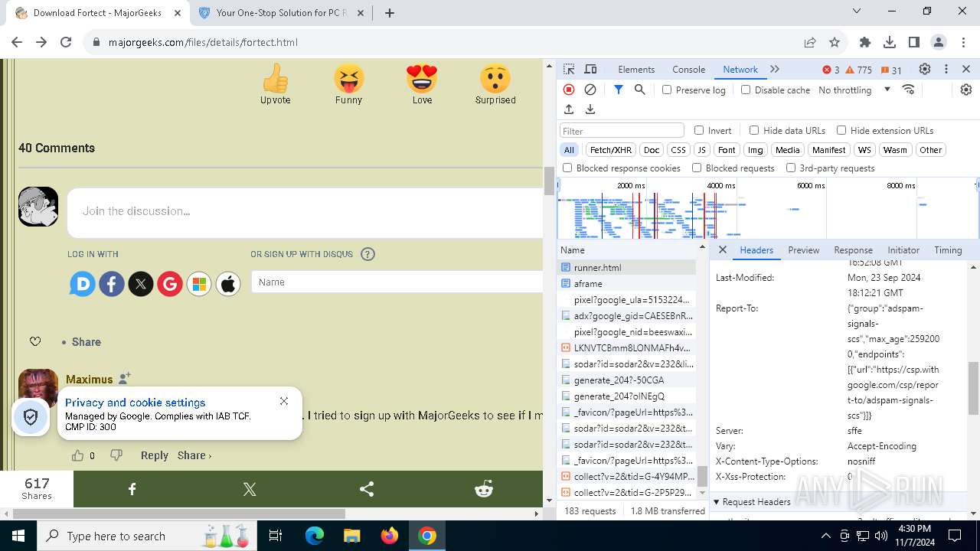This screenshot has height=551, width=980.
Task: Toggle the network filter funnel icon
Action: pos(619,90)
